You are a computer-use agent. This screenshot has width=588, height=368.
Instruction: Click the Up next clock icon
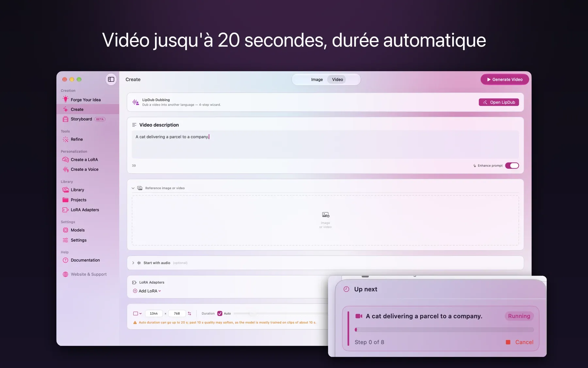click(x=346, y=289)
